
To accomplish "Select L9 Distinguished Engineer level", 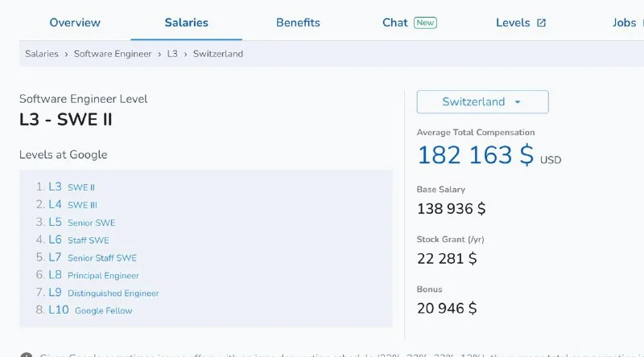I will coord(103,293).
